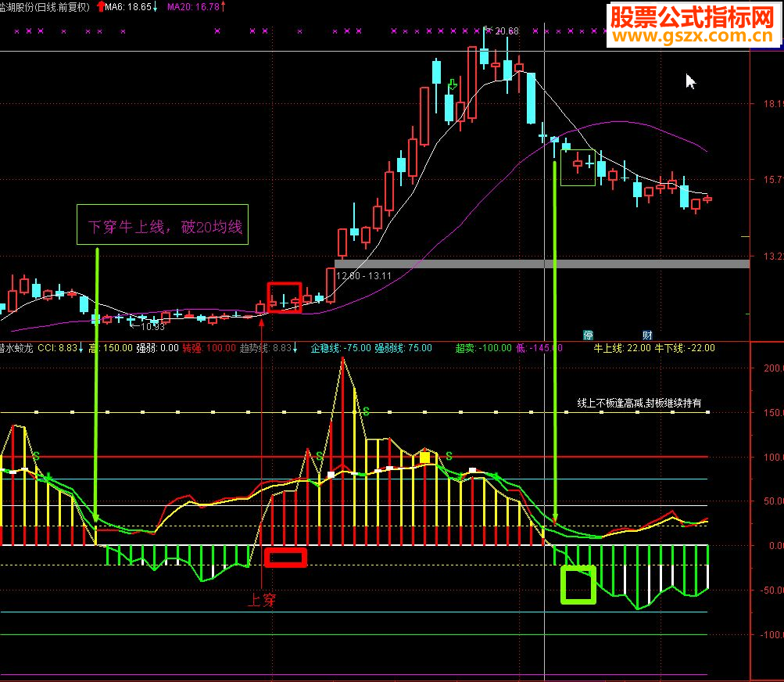Click the 强弱线: 75.00 indicator value

(x=403, y=348)
